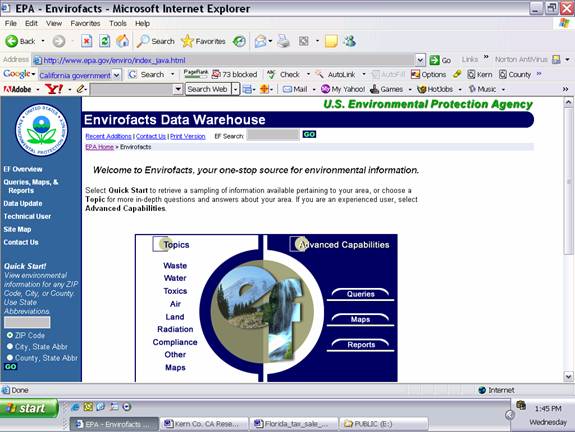Click the Go button beside address bar
The height and width of the screenshot is (432, 575).
(440, 60)
